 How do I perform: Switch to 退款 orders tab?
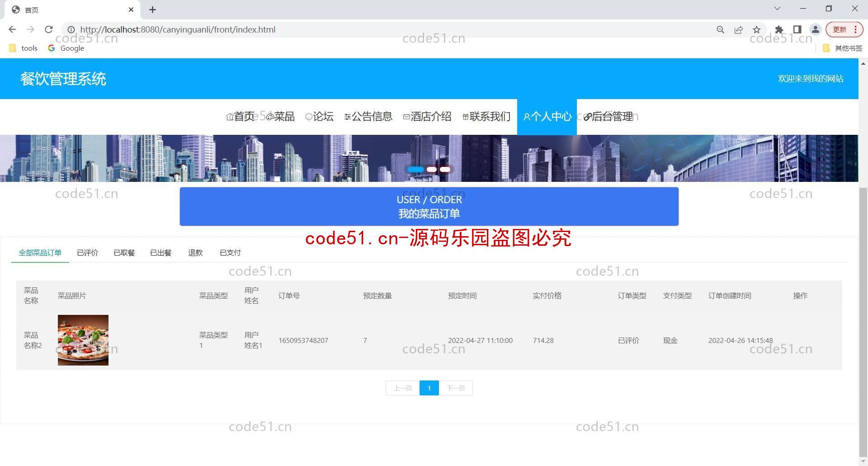[195, 252]
